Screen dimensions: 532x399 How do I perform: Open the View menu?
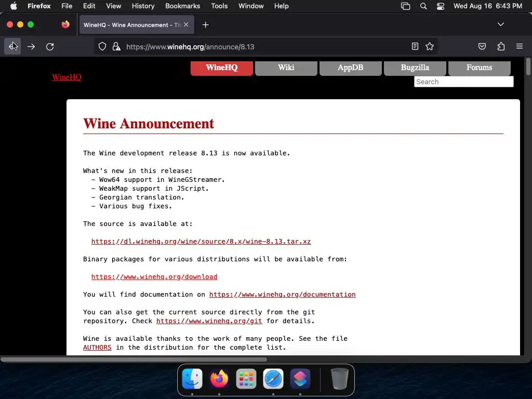click(x=113, y=6)
